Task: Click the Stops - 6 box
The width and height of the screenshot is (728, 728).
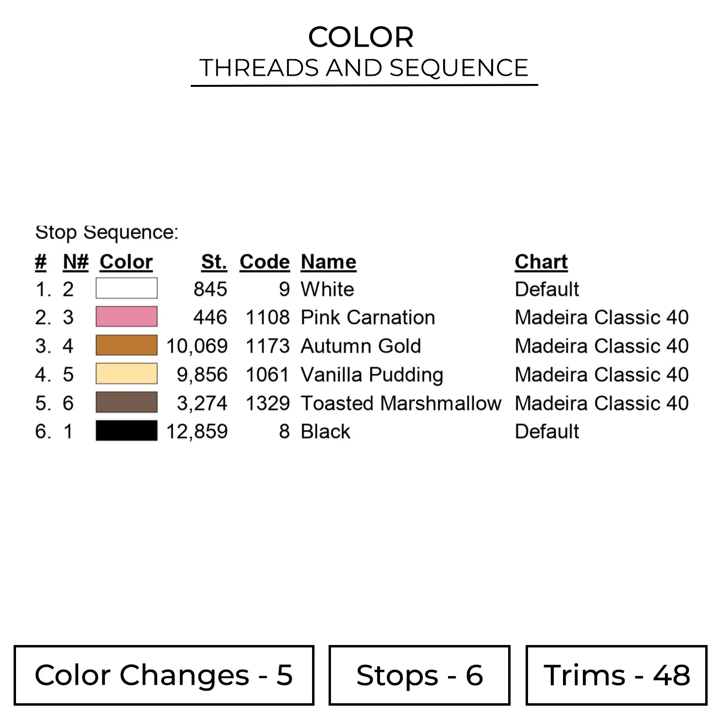Action: (x=419, y=675)
